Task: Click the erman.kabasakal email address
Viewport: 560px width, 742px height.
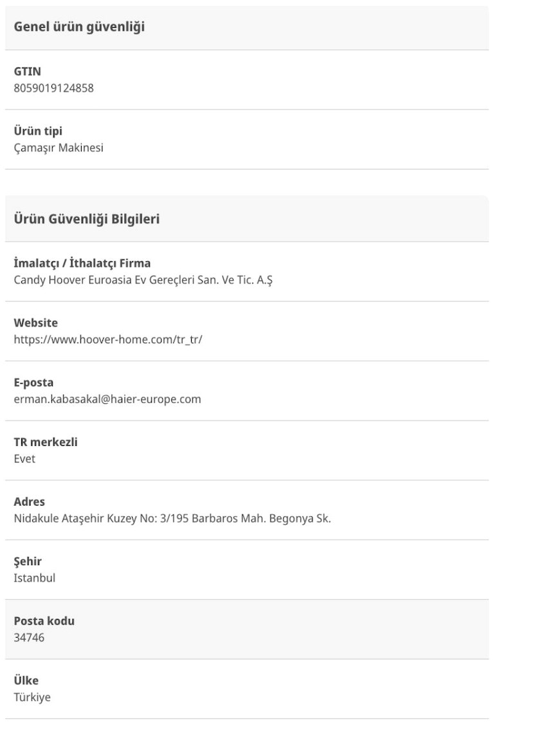Action: click(x=107, y=399)
